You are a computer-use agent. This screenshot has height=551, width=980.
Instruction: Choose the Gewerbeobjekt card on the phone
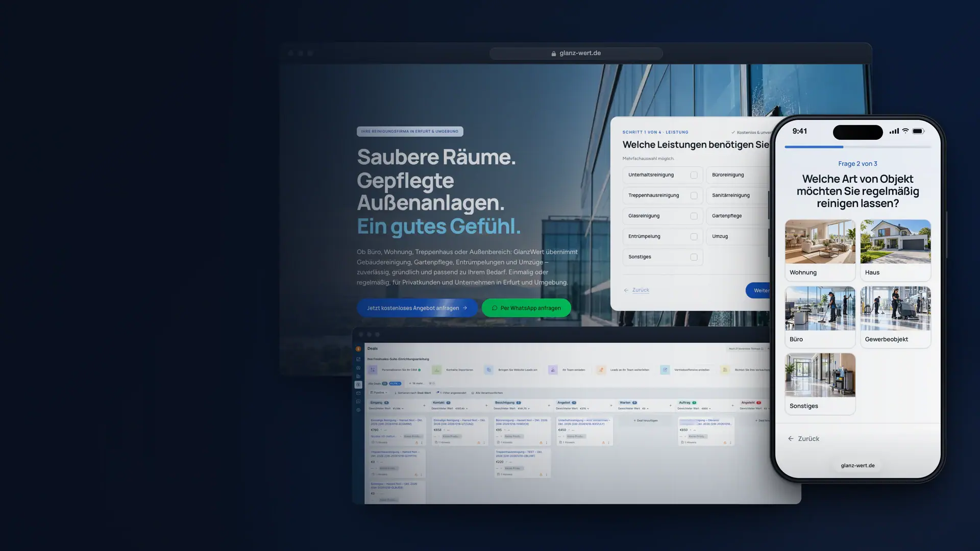pyautogui.click(x=895, y=317)
